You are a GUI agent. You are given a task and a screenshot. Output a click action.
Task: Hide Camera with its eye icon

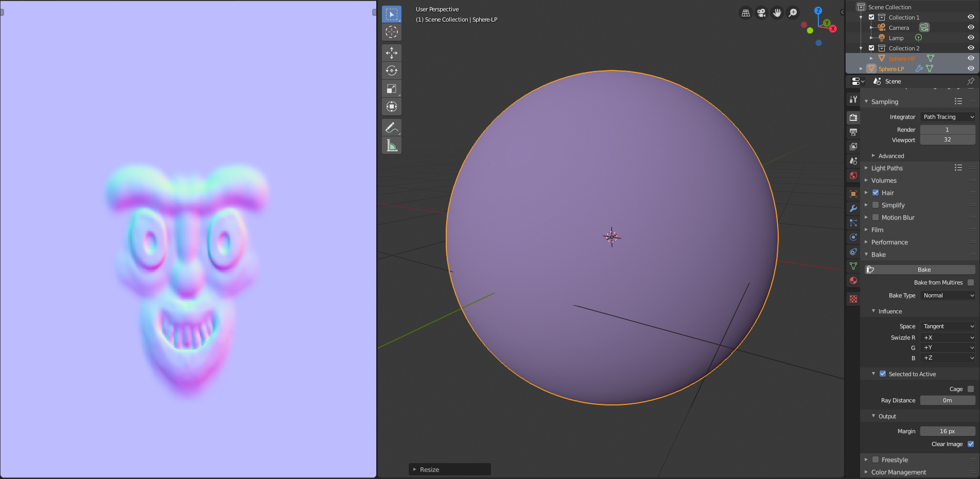[x=971, y=27]
